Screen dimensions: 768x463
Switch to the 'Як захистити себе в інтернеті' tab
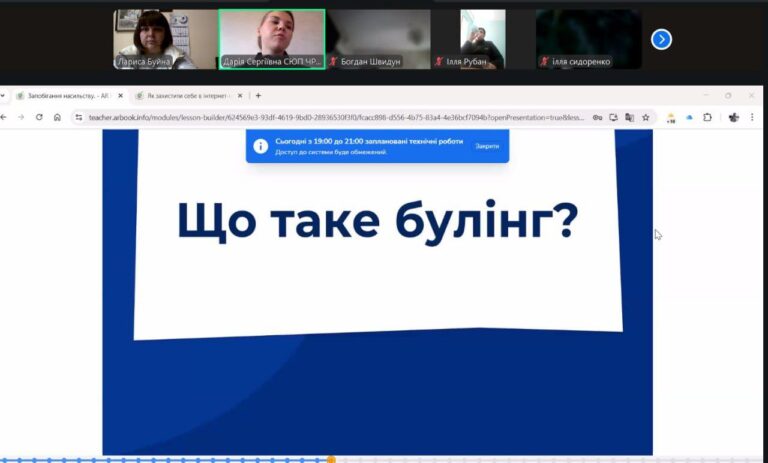pyautogui.click(x=183, y=96)
